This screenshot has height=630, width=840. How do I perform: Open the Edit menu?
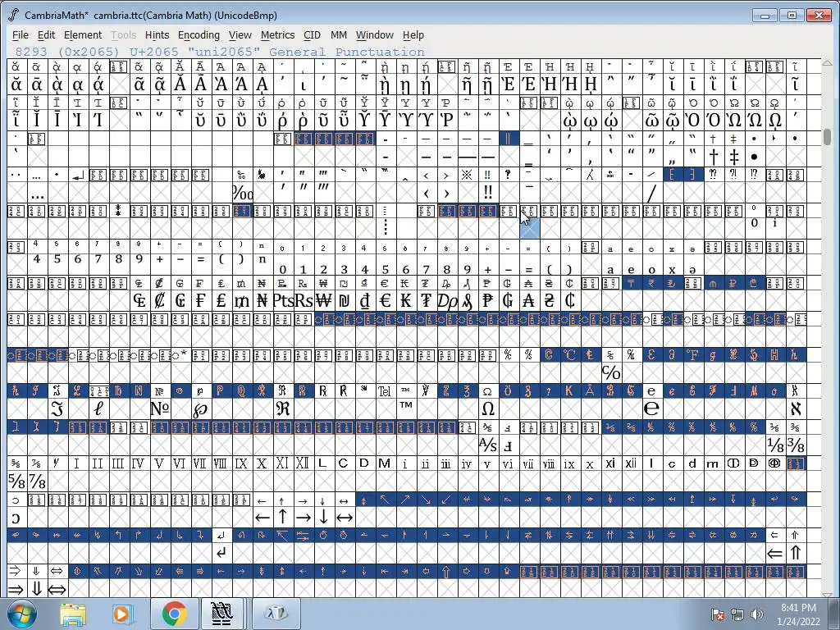point(46,34)
